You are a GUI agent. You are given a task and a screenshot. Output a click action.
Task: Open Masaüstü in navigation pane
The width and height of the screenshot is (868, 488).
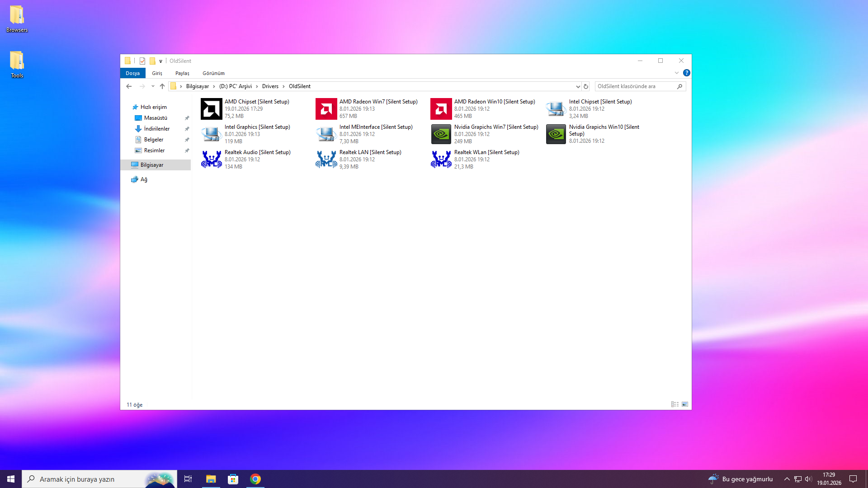(x=156, y=118)
